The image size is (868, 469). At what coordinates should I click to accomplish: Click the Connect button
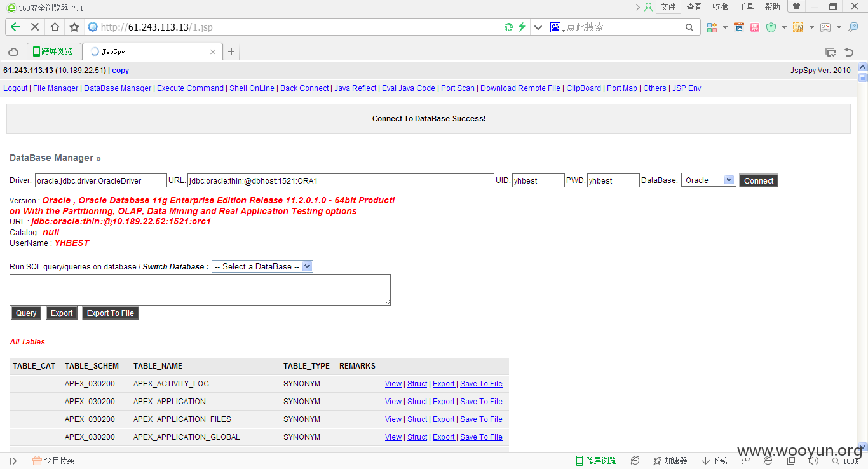click(x=759, y=180)
